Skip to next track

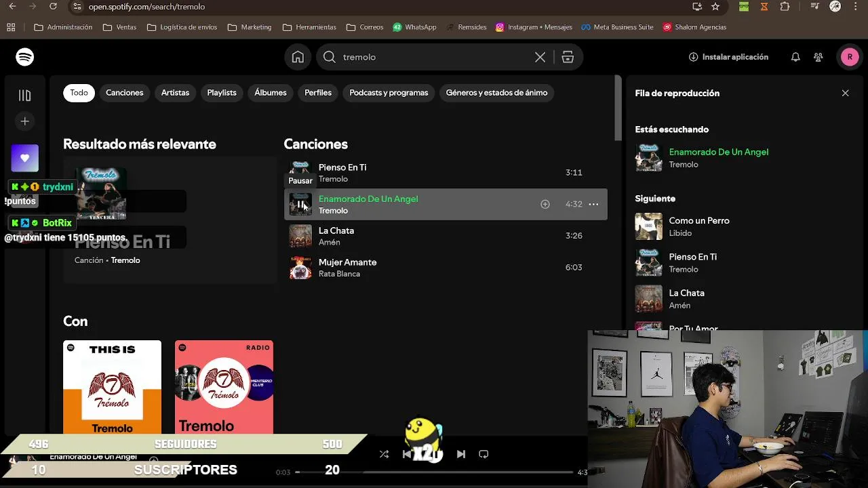(461, 454)
